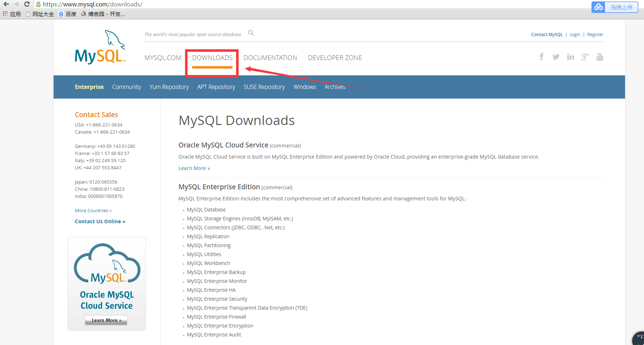Click MySQL Connectors list item
Screen dimensions: 644x345
coord(236,227)
